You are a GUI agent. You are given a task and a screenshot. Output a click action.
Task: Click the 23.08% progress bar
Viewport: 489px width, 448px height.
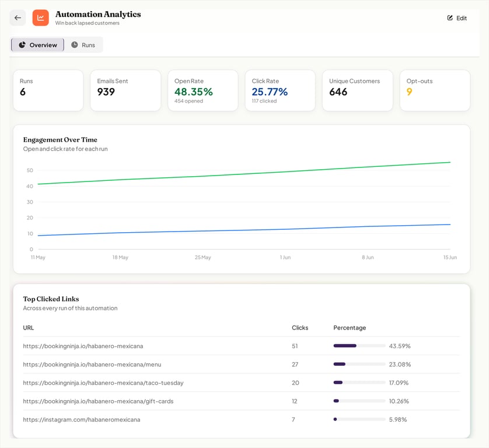pyautogui.click(x=359, y=364)
